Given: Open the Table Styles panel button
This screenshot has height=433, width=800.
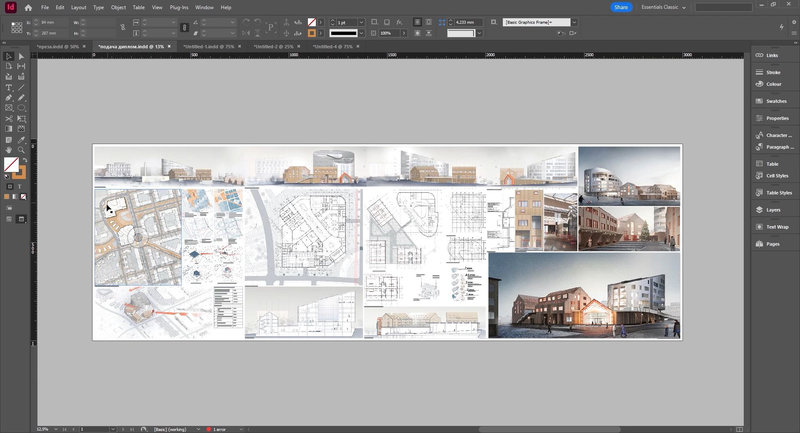Looking at the screenshot, I should click(779, 193).
